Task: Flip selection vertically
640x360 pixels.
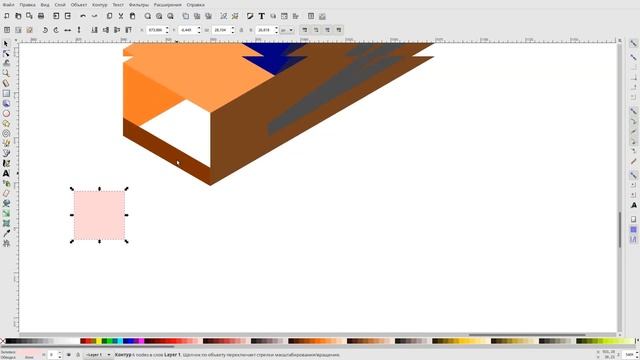Action: (x=79, y=30)
